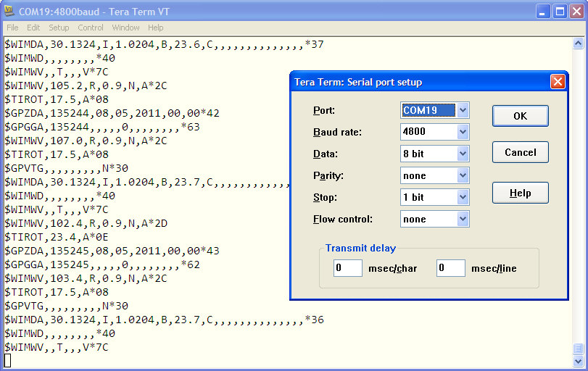
Task: Minimize the Tera Term window
Action: 542,12
